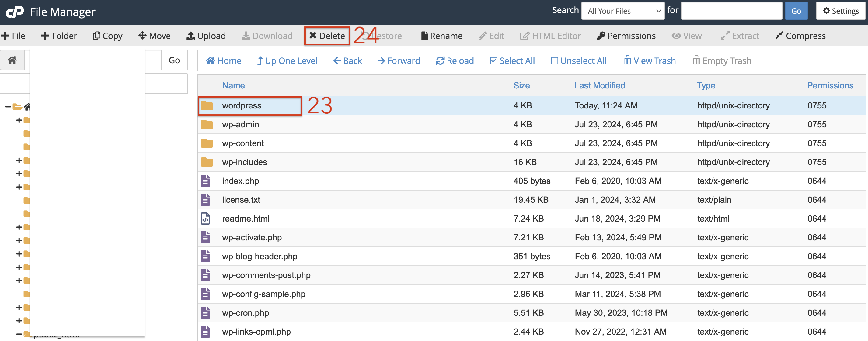The width and height of the screenshot is (868, 341).
Task: Collapse the root home folder tree node
Action: tap(8, 107)
